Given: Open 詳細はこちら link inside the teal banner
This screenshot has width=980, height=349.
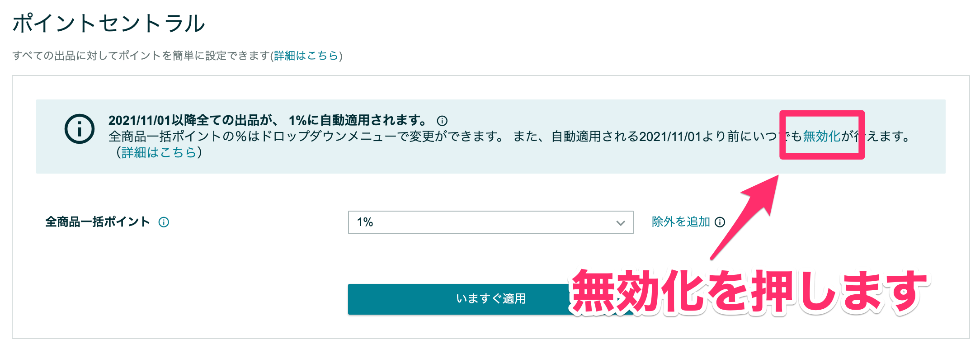Looking at the screenshot, I should (x=159, y=152).
